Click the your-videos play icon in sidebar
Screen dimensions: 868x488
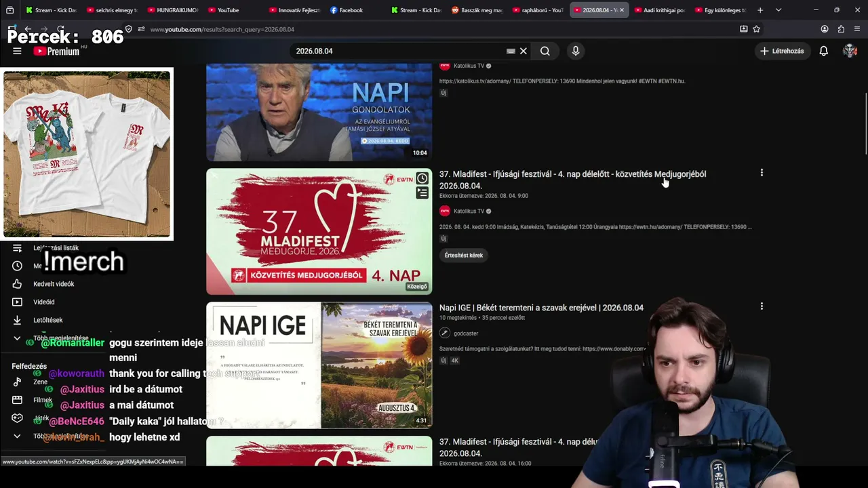[18, 302]
